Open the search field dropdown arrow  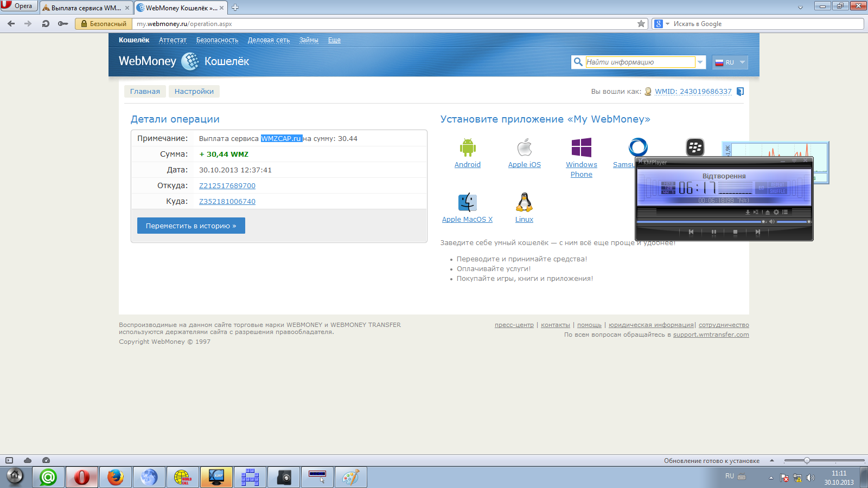(x=700, y=62)
